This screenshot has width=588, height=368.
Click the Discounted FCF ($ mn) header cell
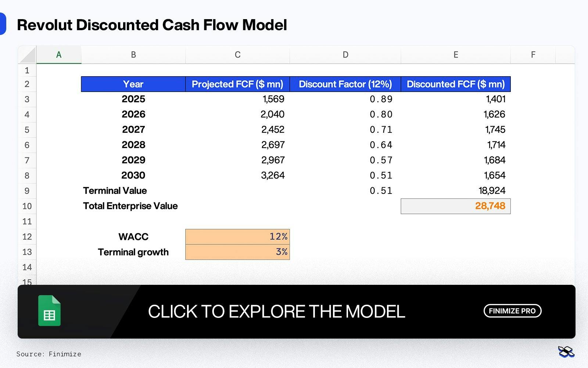coord(456,84)
